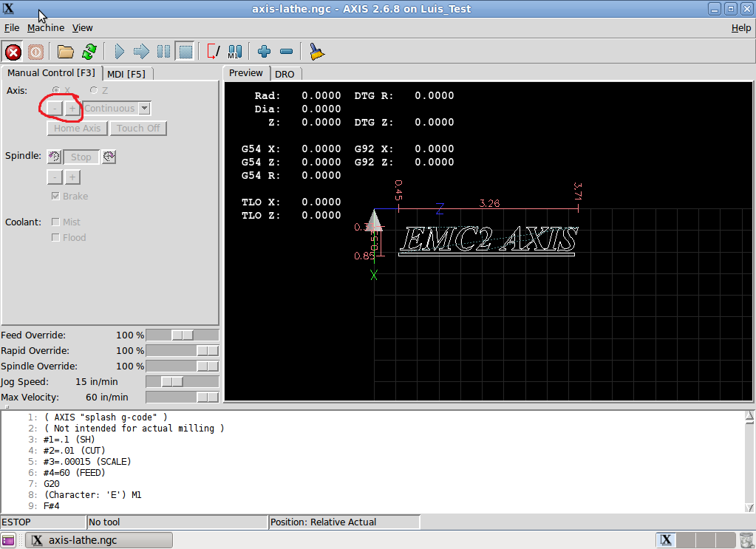Enable the Mist coolant checkbox

[x=56, y=222]
